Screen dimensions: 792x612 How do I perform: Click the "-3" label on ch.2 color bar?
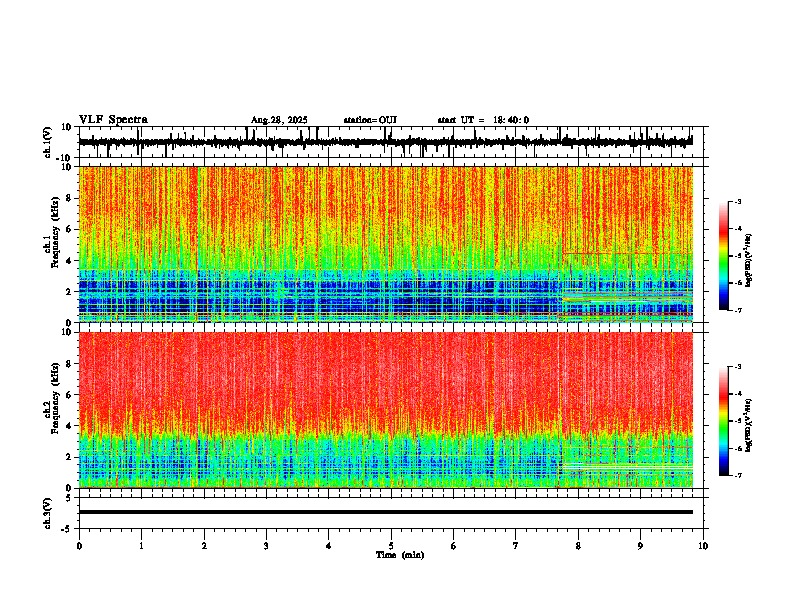[x=738, y=367]
